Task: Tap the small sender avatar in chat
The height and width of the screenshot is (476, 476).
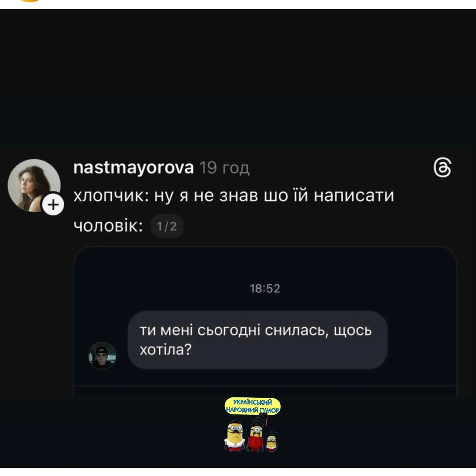Action: click(x=102, y=355)
